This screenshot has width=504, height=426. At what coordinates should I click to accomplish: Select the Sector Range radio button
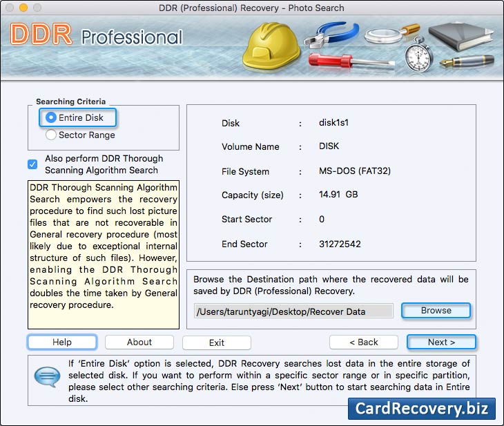coord(51,135)
